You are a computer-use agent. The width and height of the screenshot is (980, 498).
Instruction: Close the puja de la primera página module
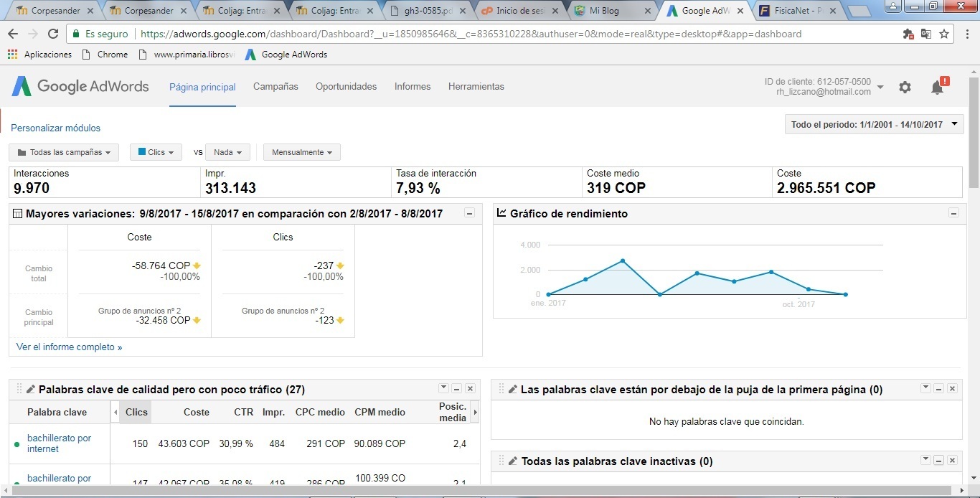952,388
